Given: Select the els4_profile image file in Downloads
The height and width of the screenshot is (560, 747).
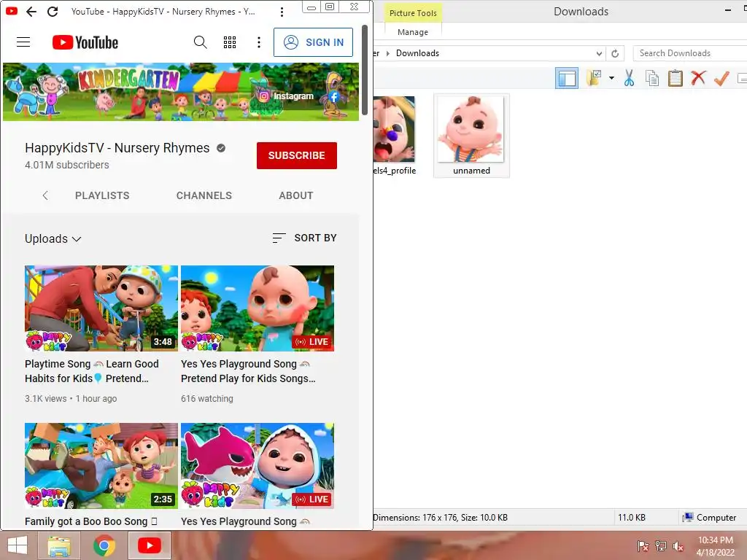Looking at the screenshot, I should coord(395,136).
